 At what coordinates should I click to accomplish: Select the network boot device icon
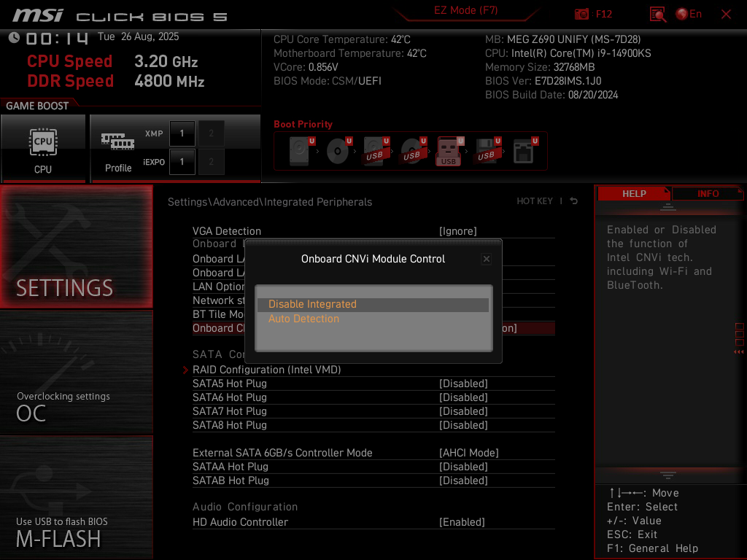coord(525,151)
